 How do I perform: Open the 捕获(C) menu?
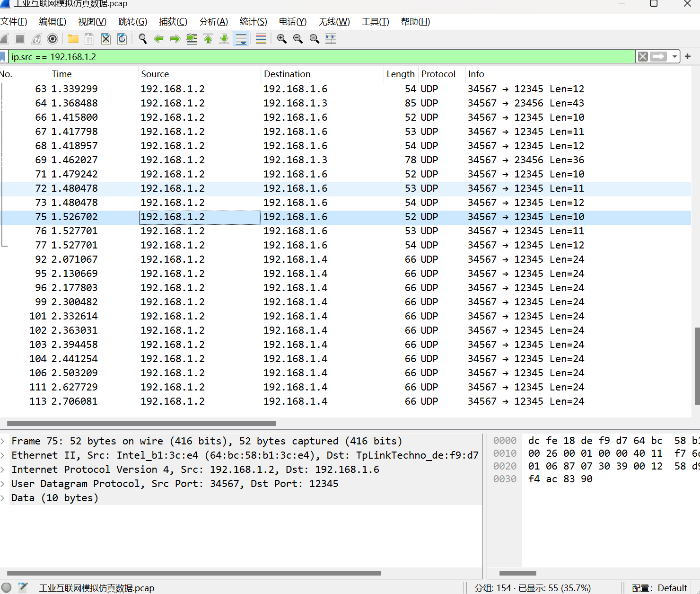pos(173,22)
